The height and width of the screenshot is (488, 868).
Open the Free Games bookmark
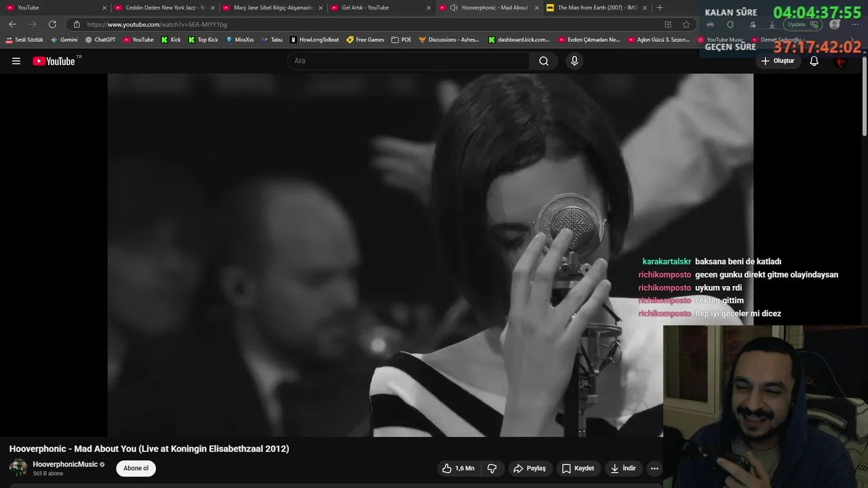[365, 40]
